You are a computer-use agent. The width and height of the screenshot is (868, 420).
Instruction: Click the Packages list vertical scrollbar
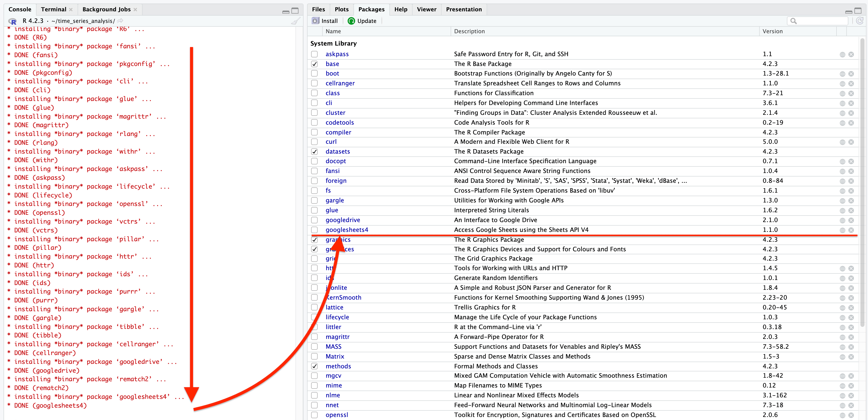point(862,182)
